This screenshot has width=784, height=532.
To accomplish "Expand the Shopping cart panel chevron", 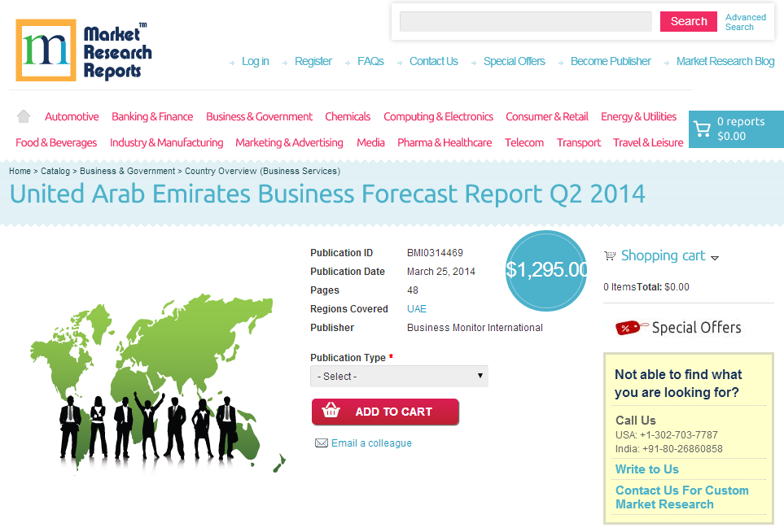I will click(x=716, y=257).
